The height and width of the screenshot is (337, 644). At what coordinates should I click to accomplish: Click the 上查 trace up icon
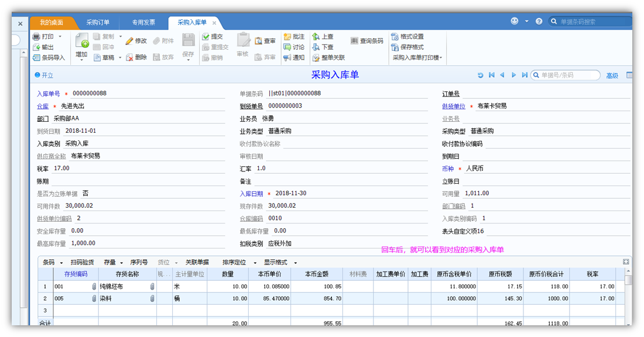click(316, 36)
